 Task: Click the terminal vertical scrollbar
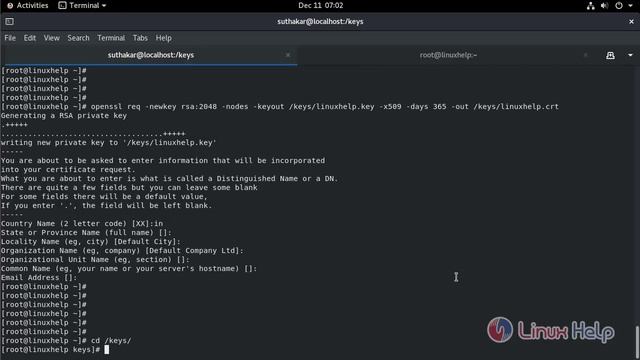(x=637, y=342)
